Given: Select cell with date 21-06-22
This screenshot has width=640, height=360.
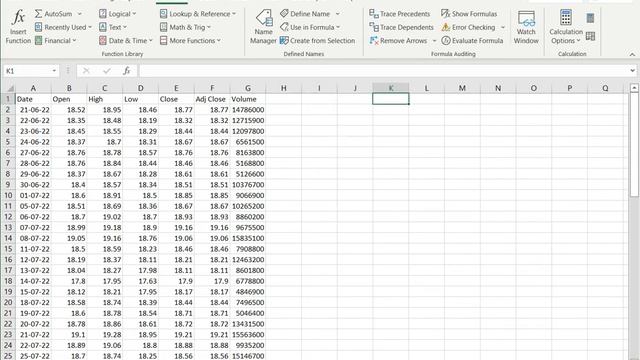Looking at the screenshot, I should (33, 110).
